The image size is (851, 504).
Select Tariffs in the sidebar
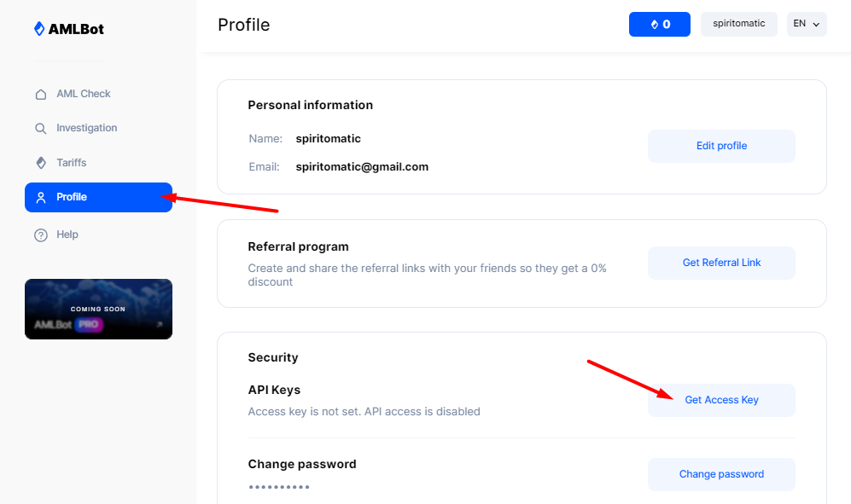click(72, 163)
